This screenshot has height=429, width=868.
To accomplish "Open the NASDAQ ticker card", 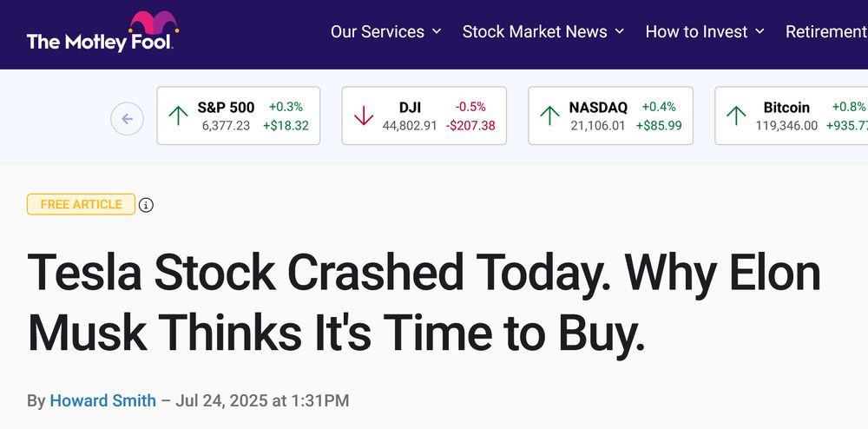I will [x=610, y=115].
